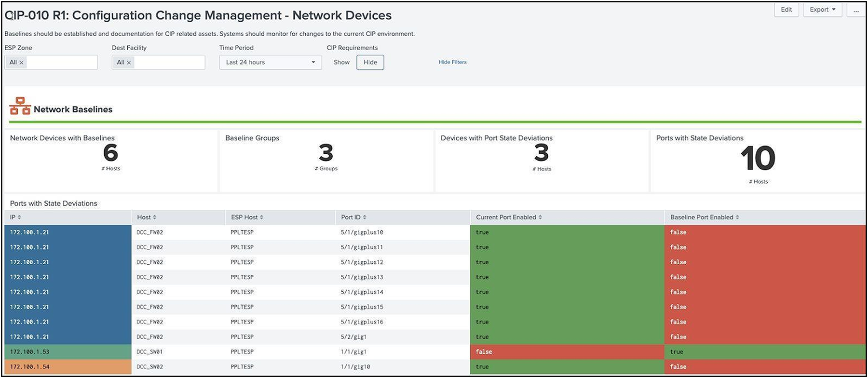Click inside the ESP Zone filter field

point(51,62)
